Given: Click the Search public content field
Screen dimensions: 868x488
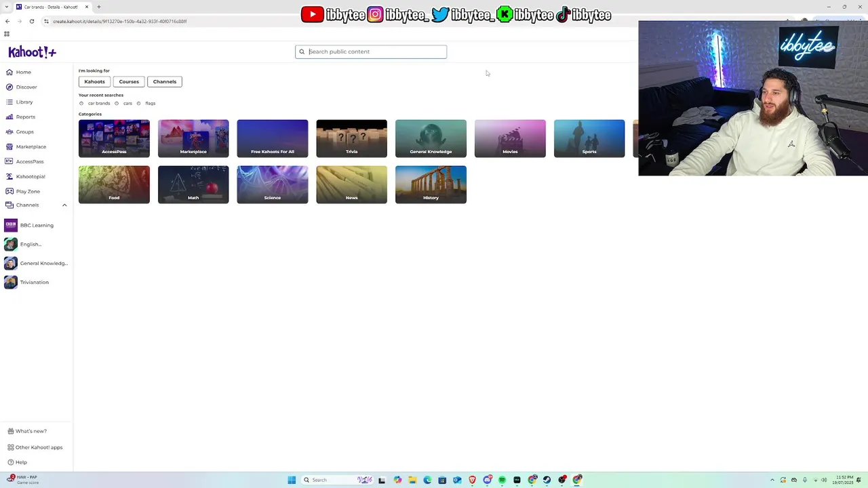Looking at the screenshot, I should [371, 52].
